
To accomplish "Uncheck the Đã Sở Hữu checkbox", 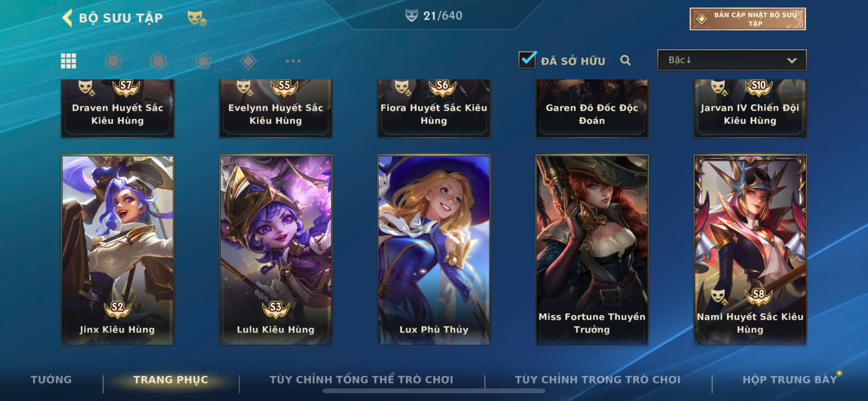I will (x=527, y=60).
